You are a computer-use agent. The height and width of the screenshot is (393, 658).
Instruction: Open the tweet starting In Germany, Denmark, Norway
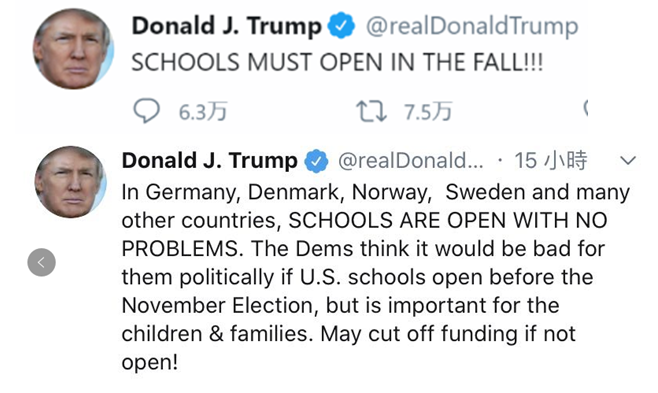pyautogui.click(x=376, y=277)
